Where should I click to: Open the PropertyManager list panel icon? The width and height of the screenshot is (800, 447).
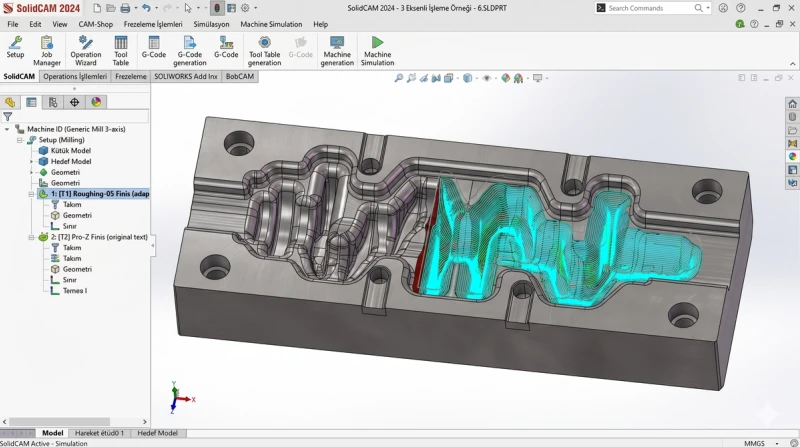[x=31, y=102]
